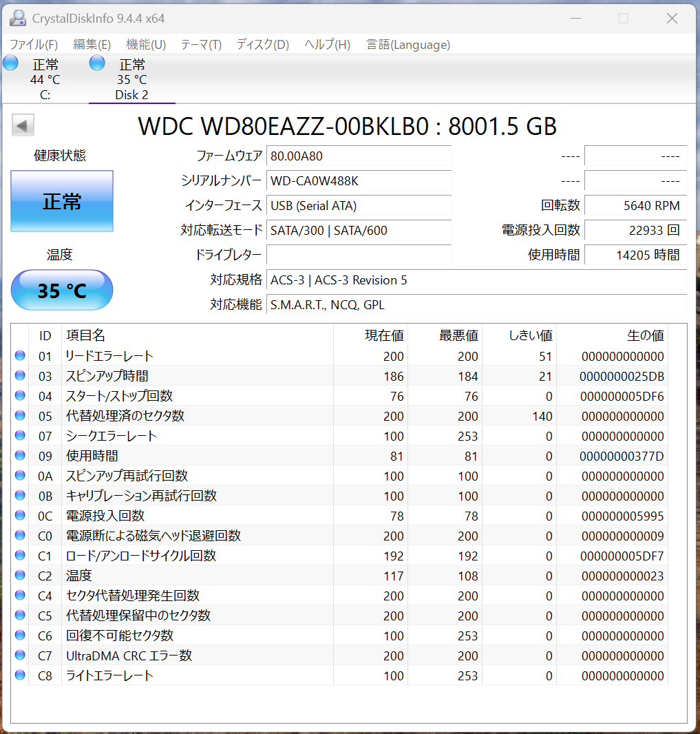Image resolution: width=700 pixels, height=734 pixels.
Task: Click the empty ドライブレター field
Action: tap(359, 255)
